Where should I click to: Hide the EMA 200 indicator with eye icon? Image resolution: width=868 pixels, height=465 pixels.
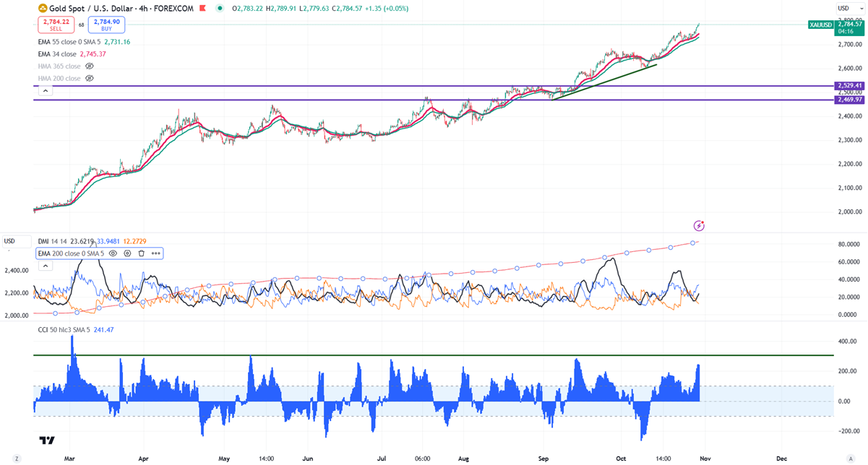coord(113,253)
